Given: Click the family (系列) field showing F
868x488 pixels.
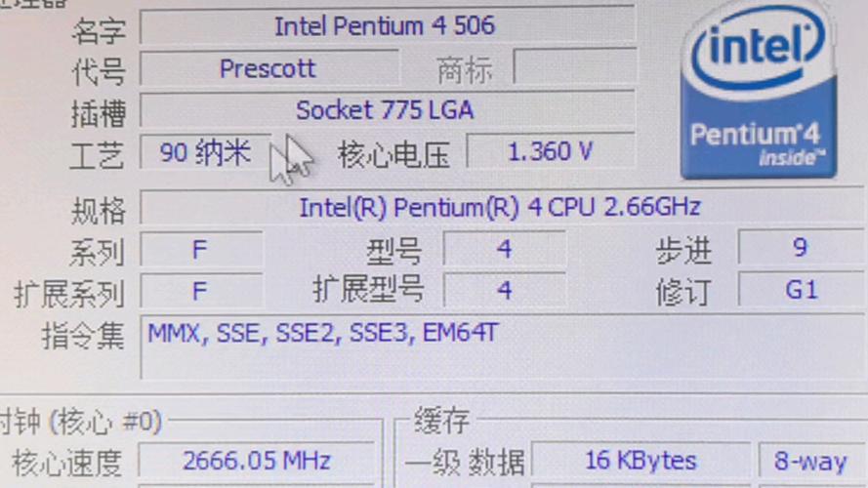Looking at the screenshot, I should pos(201,250).
